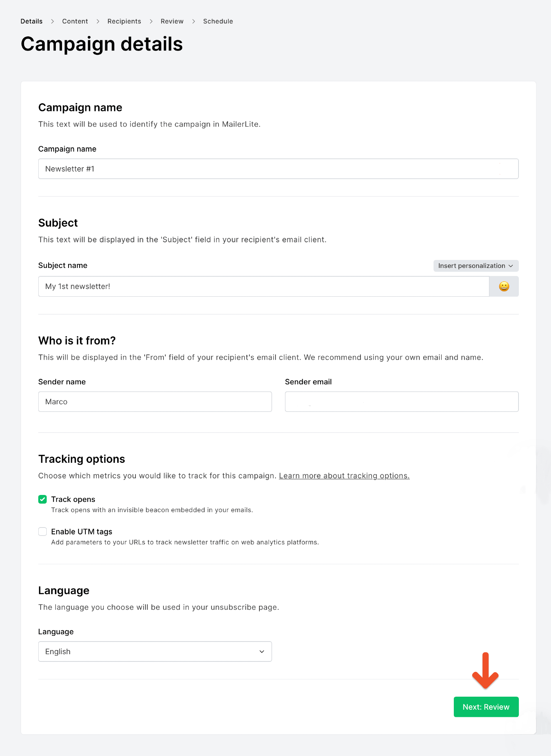The image size is (551, 756).
Task: Click the Language dropdown chevron arrow
Action: [262, 651]
